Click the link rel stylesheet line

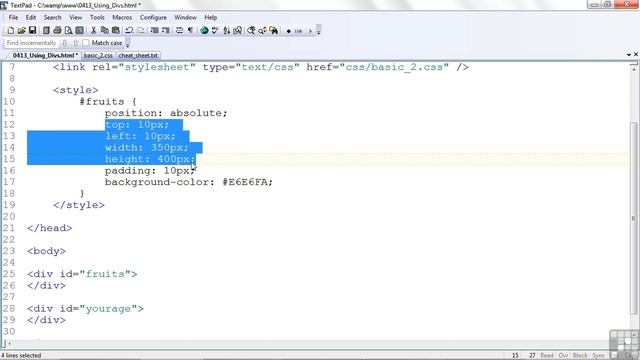(261, 67)
